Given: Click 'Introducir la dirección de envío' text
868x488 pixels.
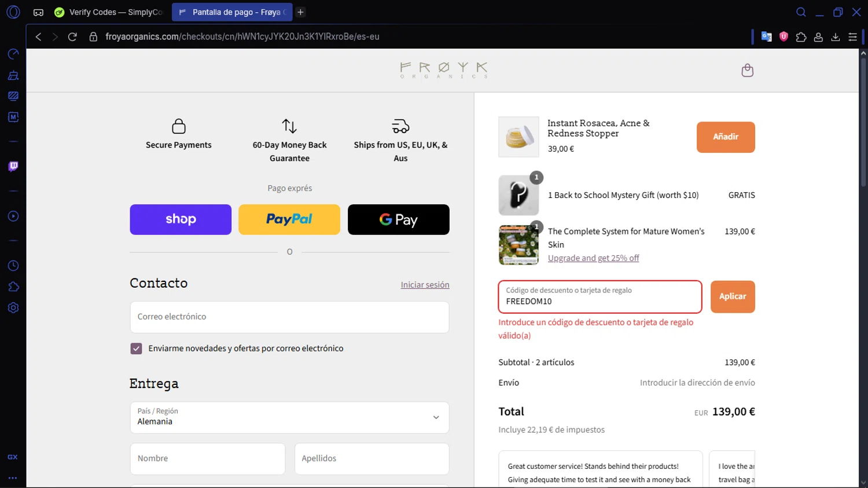Looking at the screenshot, I should click(697, 383).
